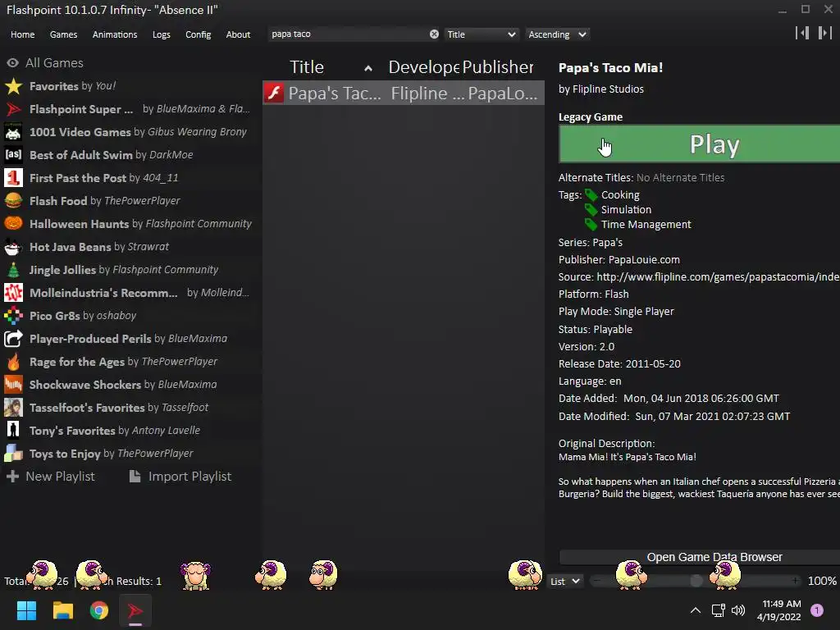This screenshot has height=630, width=840.
Task: Open the notification badge in taskbar
Action: tap(817, 610)
